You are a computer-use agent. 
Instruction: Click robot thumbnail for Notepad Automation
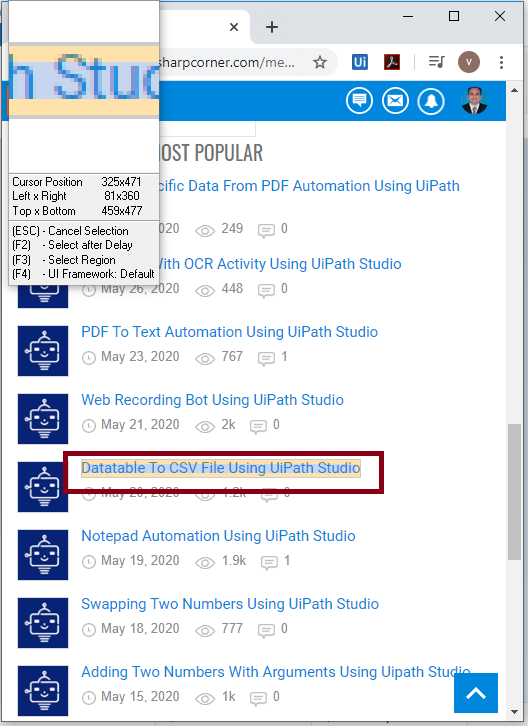pos(43,555)
